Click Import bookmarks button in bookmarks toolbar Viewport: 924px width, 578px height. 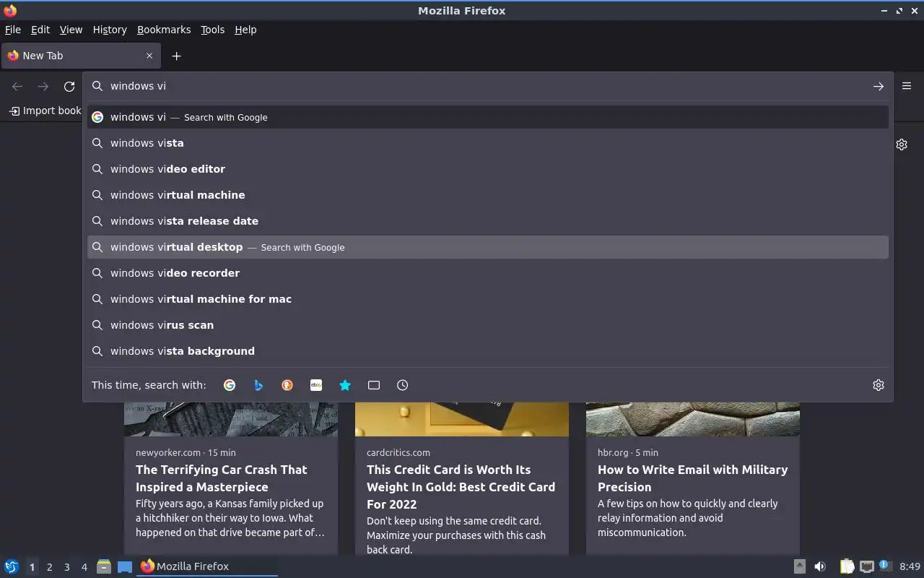45,111
